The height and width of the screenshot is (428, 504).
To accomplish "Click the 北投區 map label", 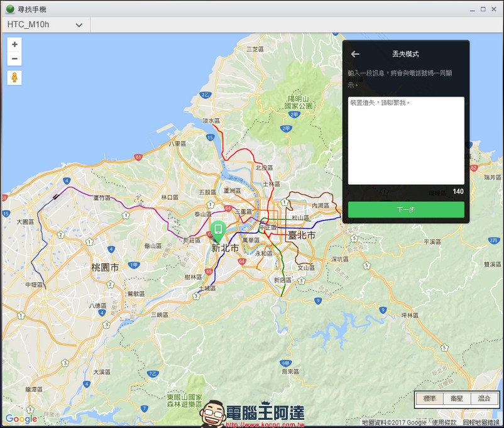I will pos(264,168).
